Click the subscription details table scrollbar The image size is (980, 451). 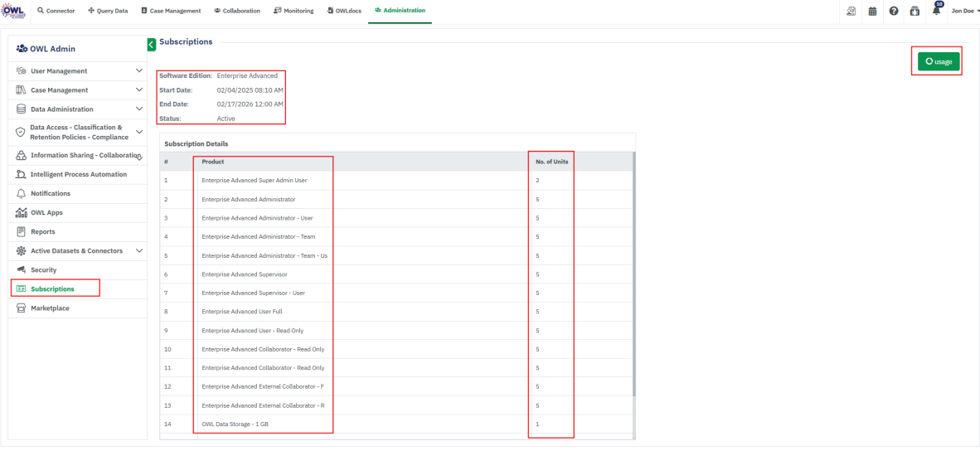(x=633, y=274)
